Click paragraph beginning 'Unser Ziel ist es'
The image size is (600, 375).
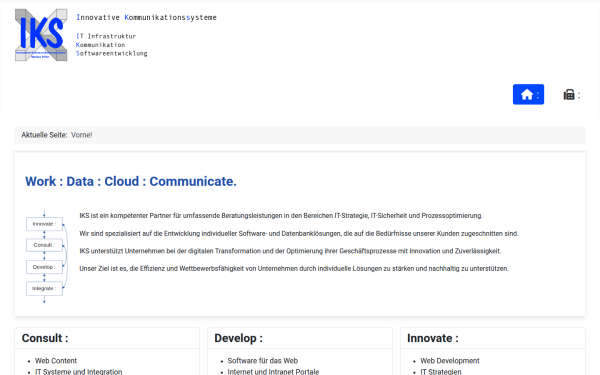[294, 269]
